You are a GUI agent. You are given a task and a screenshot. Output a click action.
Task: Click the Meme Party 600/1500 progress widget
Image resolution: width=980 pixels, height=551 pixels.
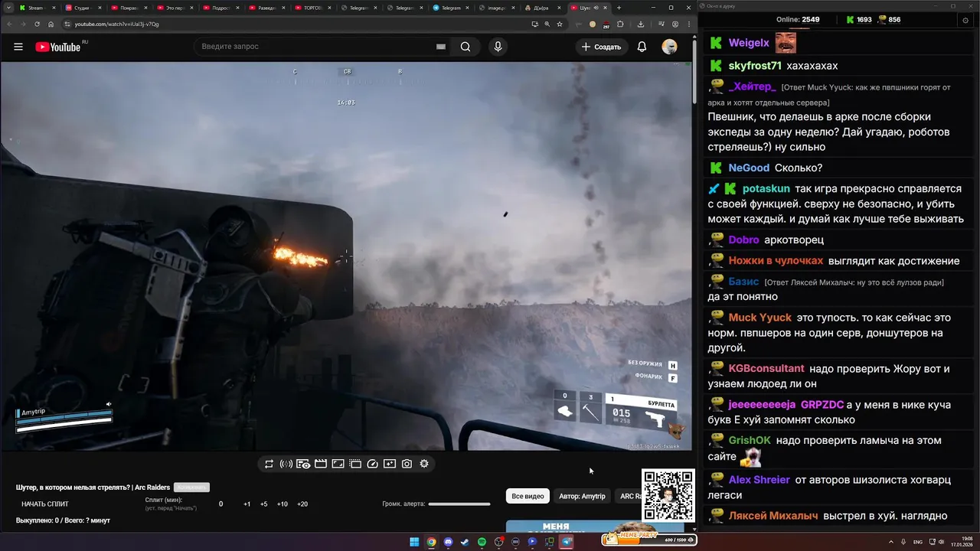tap(648, 539)
